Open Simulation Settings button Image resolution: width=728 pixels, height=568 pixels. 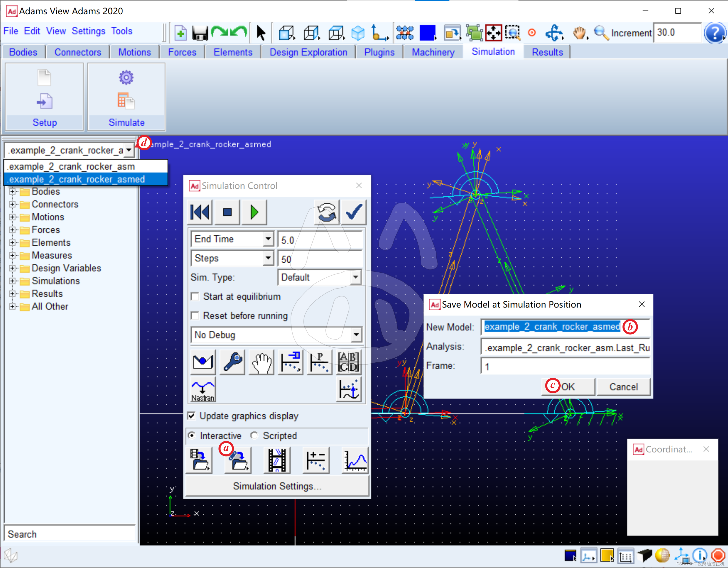click(x=277, y=486)
